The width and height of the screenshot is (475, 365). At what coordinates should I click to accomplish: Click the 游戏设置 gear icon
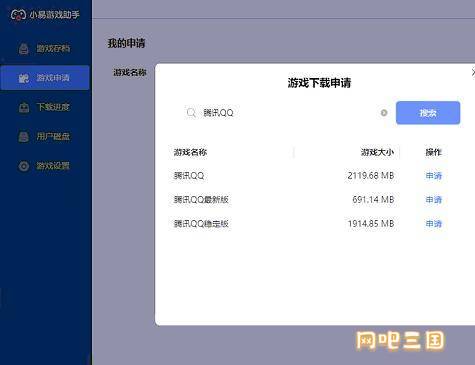pyautogui.click(x=24, y=166)
